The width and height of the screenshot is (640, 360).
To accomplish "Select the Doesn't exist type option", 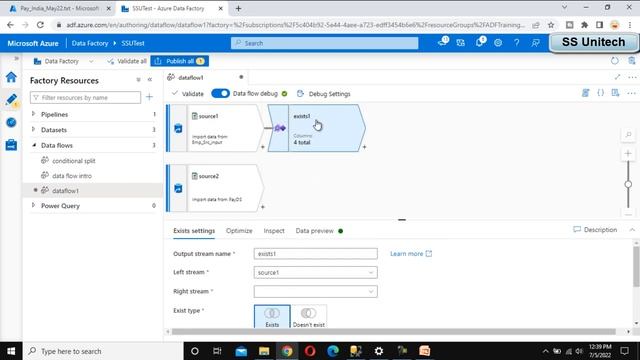I will pos(309,316).
